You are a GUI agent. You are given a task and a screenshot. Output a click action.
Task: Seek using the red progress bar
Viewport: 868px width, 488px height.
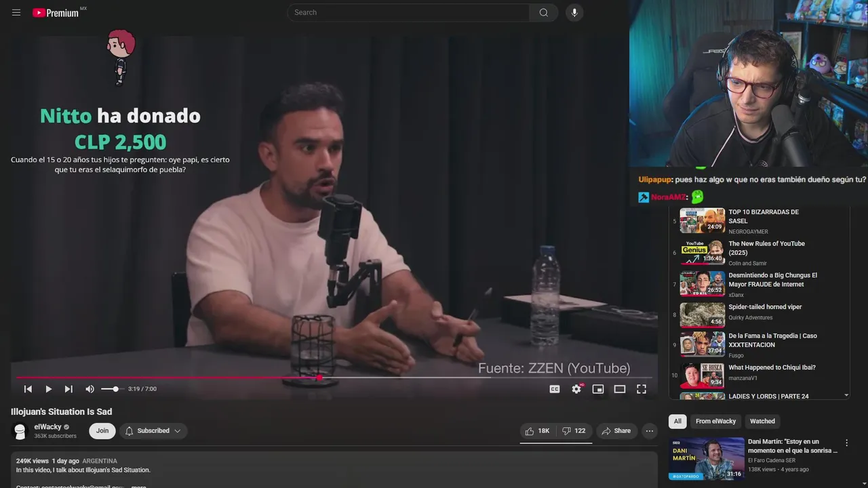click(x=334, y=378)
